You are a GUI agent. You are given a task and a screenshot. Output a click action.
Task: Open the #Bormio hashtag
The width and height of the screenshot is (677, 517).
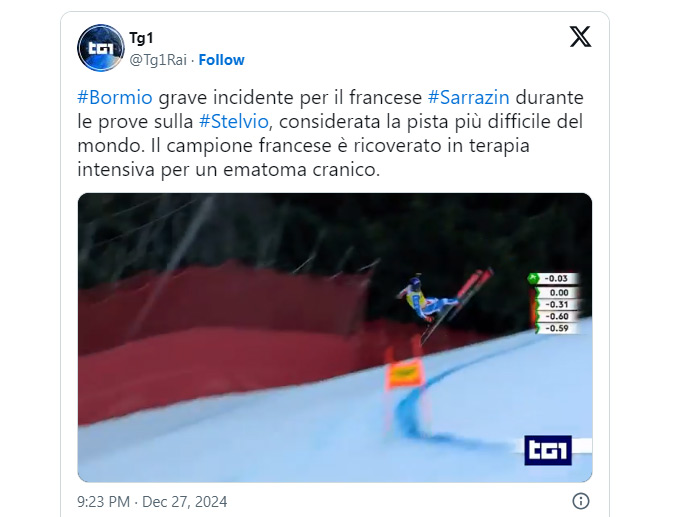pyautogui.click(x=115, y=97)
